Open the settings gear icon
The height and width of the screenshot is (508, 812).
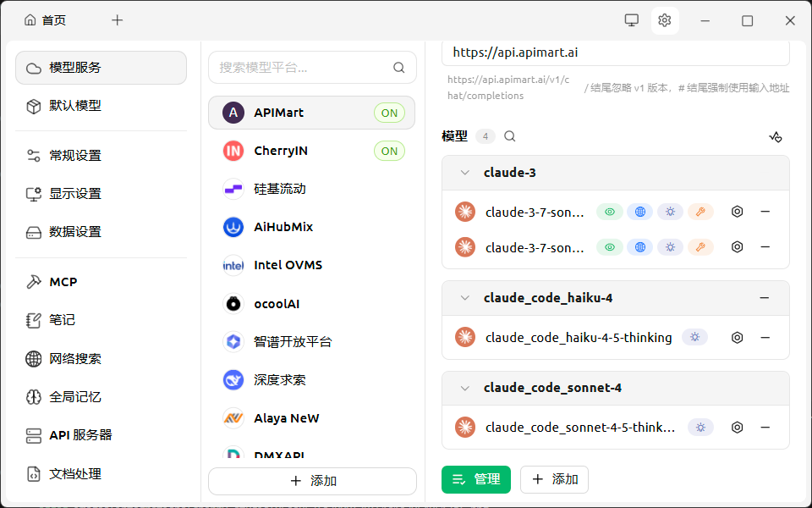coord(665,20)
